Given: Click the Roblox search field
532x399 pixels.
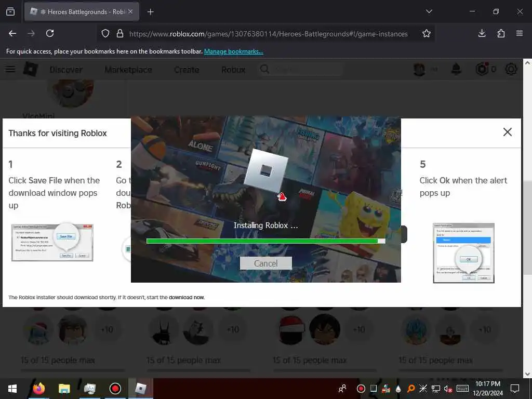Looking at the screenshot, I should (301, 70).
